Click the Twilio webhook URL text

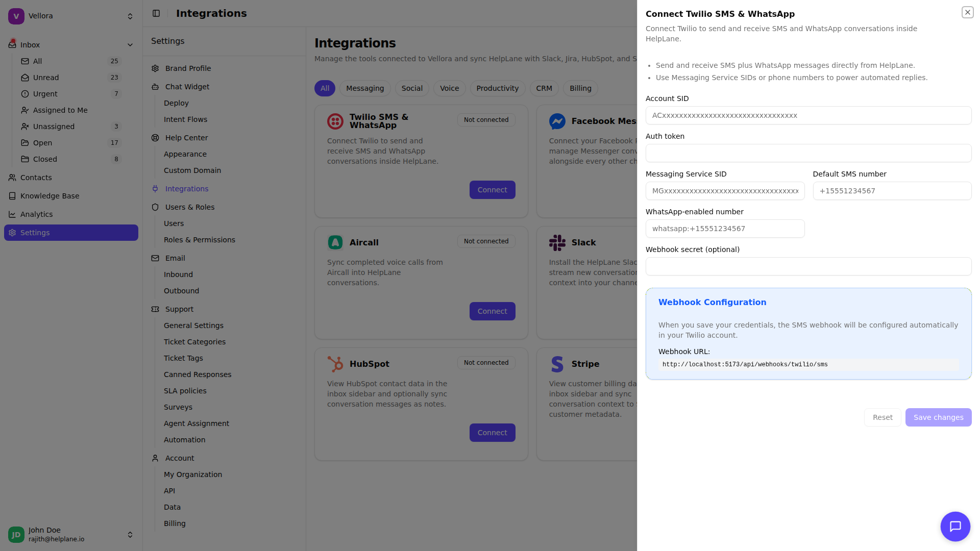[x=745, y=364]
